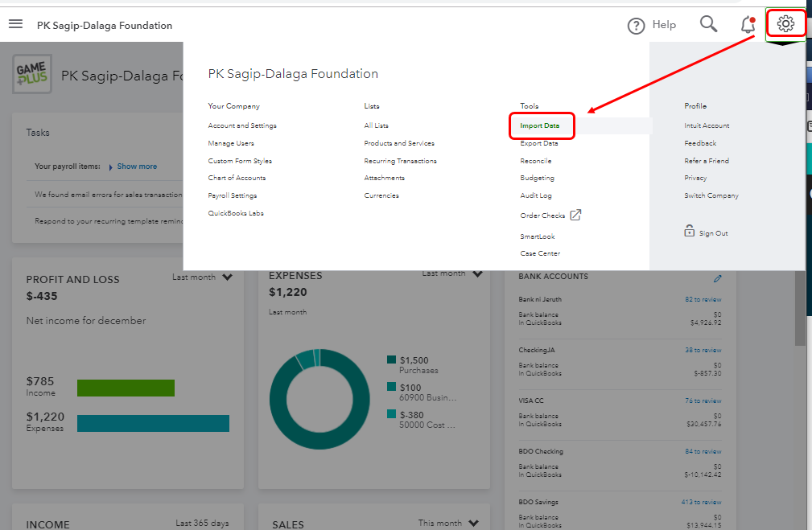812x530 pixels.
Task: Open the hamburger navigation menu
Action: click(15, 24)
